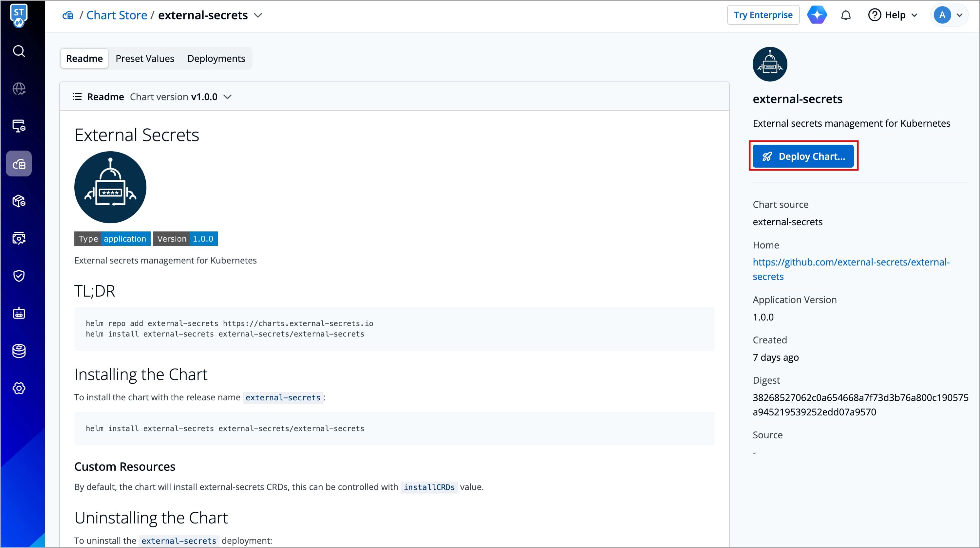
Task: Expand the Chart version v1.0.0 dropdown
Action: tap(228, 97)
